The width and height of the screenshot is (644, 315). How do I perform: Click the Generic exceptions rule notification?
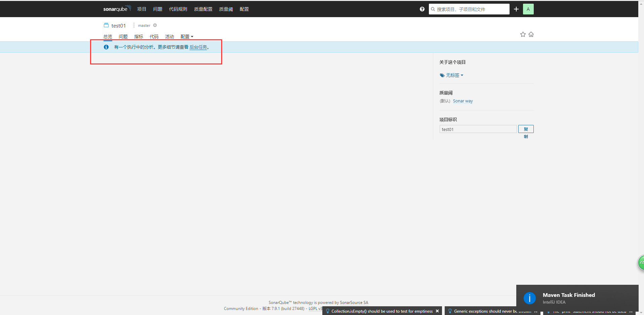point(492,311)
